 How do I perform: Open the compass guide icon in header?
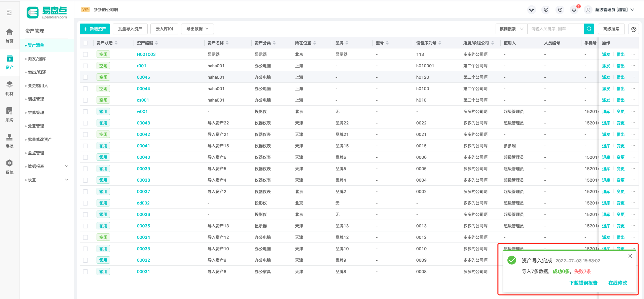coord(546,10)
